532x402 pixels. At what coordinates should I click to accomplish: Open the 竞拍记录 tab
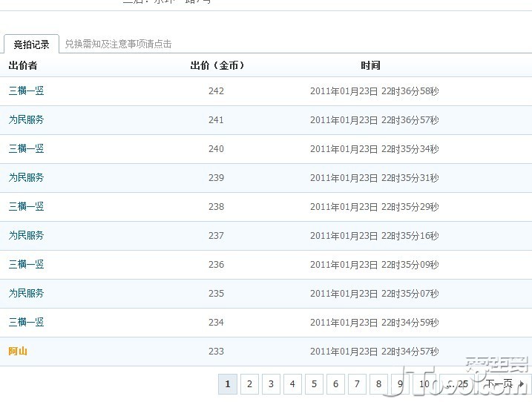(x=31, y=45)
